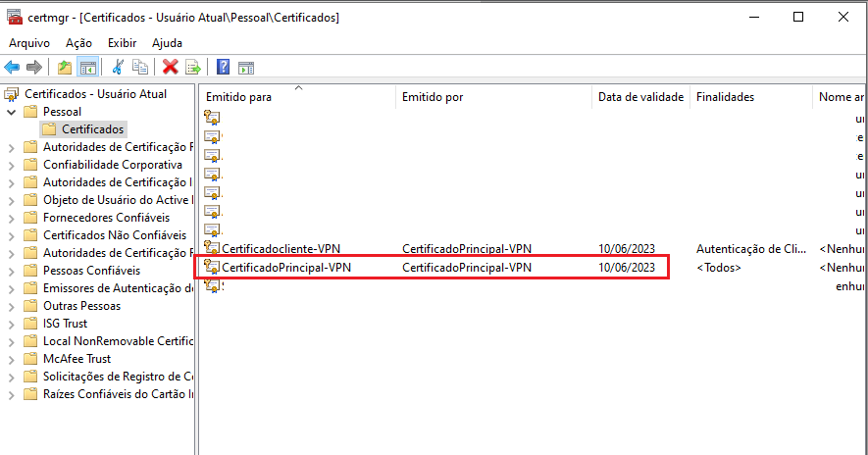
Task: Expand the Confiabilidade Corporativa folder
Action: [x=11, y=165]
